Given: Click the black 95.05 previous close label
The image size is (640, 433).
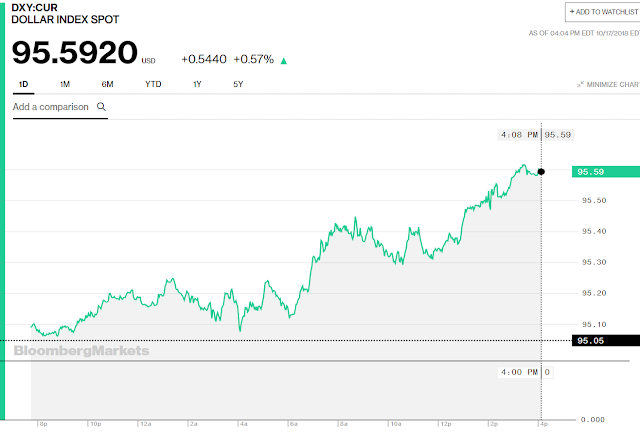Looking at the screenshot, I should pos(606,340).
